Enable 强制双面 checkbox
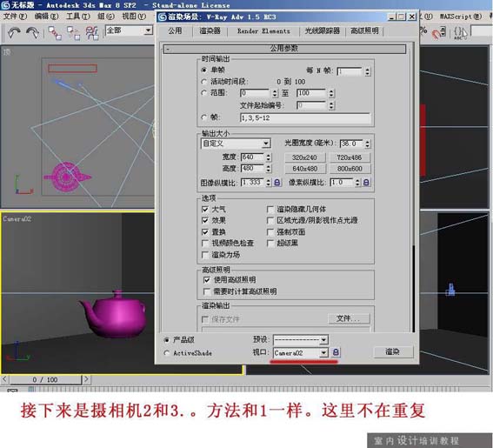Screen dimensions: 493x448 (270, 232)
